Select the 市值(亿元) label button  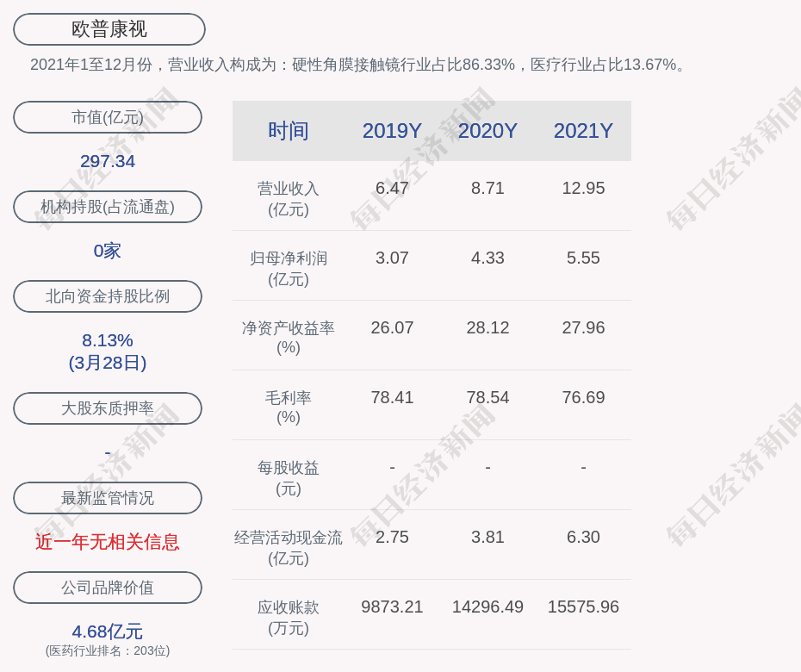click(108, 117)
